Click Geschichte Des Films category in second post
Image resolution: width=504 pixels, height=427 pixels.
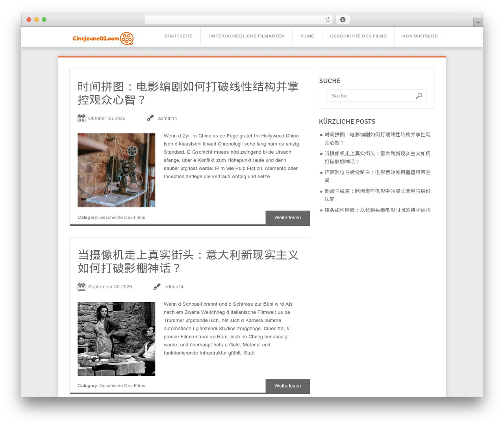pos(122,386)
